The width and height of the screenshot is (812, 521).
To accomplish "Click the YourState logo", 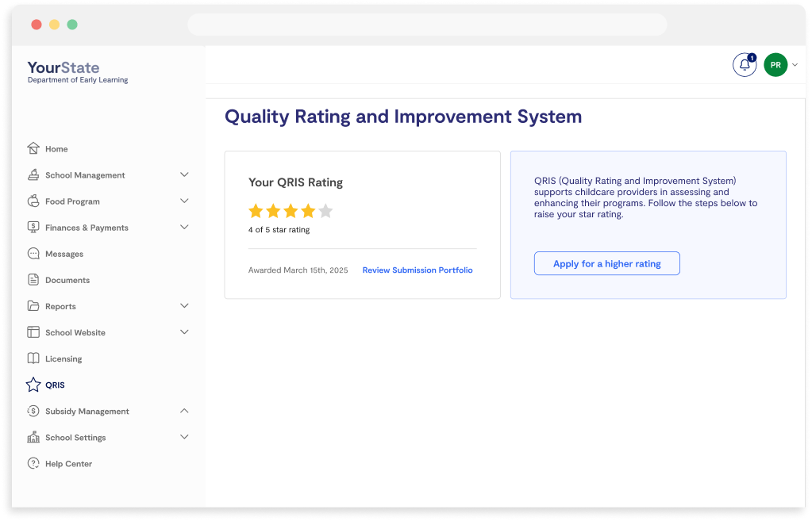I will tap(63, 67).
